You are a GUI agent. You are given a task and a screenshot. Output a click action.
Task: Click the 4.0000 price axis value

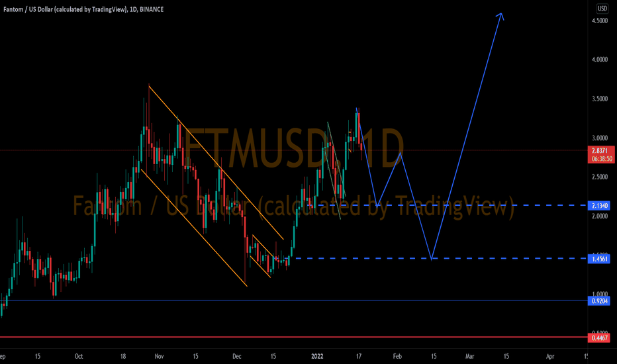click(600, 60)
